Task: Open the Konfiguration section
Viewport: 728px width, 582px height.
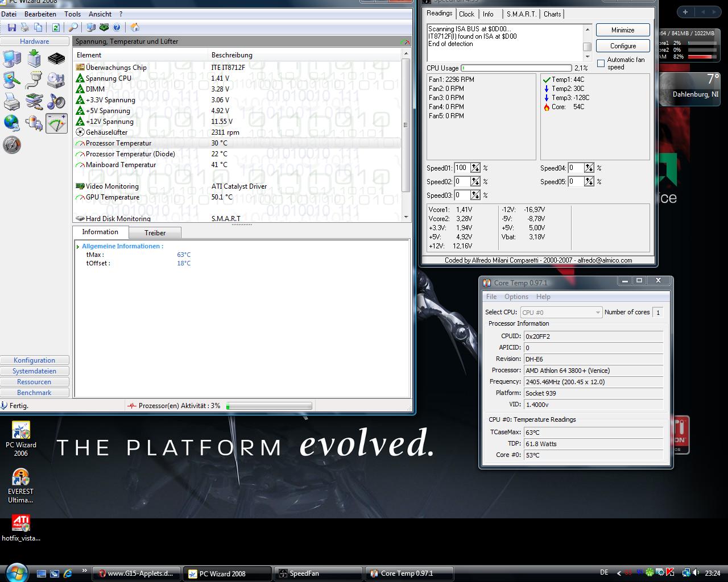Action: pyautogui.click(x=34, y=360)
